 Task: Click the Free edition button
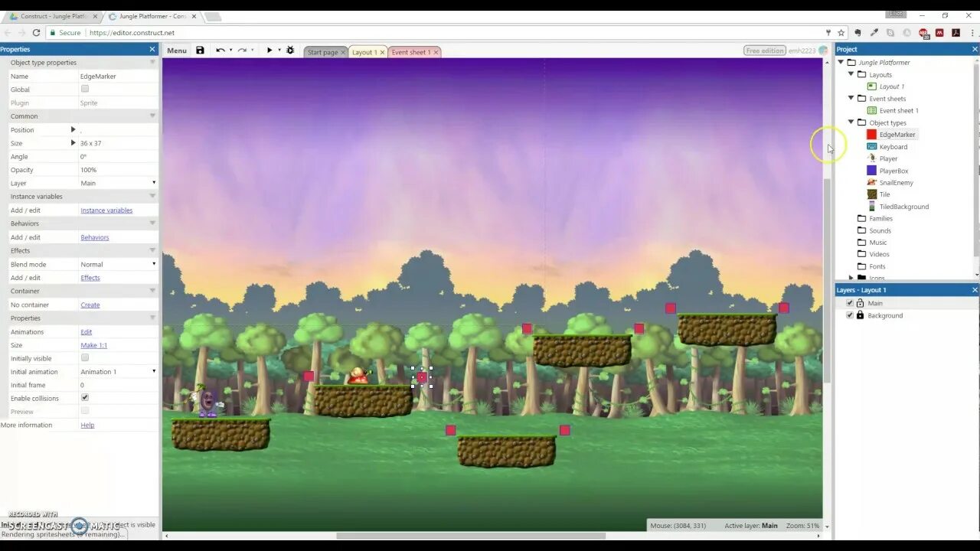pos(765,51)
